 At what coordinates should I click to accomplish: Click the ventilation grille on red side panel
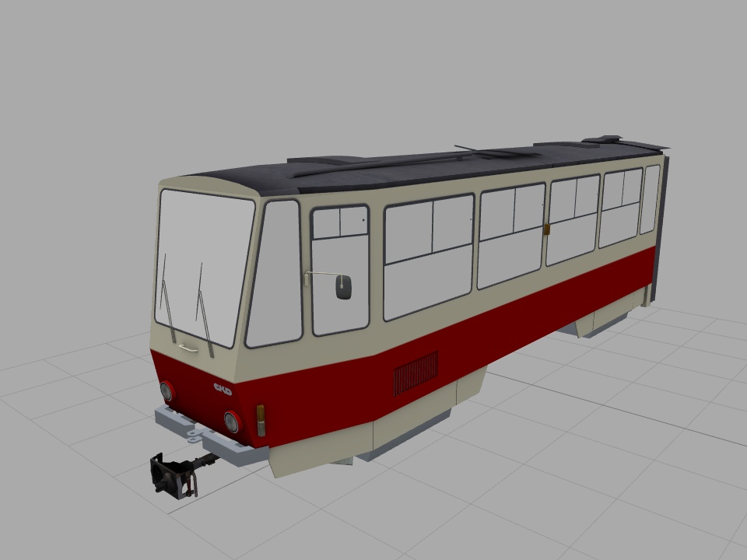pyautogui.click(x=416, y=373)
